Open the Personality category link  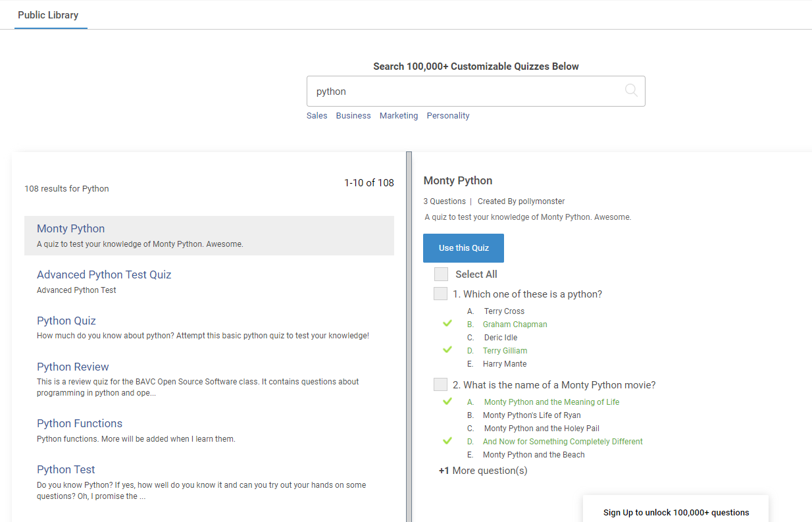point(448,116)
